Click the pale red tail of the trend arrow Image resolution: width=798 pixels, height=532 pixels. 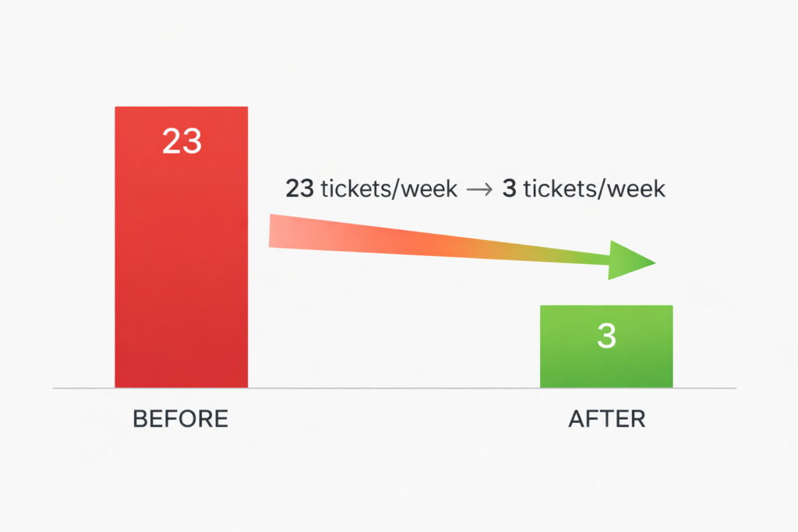pos(284,231)
